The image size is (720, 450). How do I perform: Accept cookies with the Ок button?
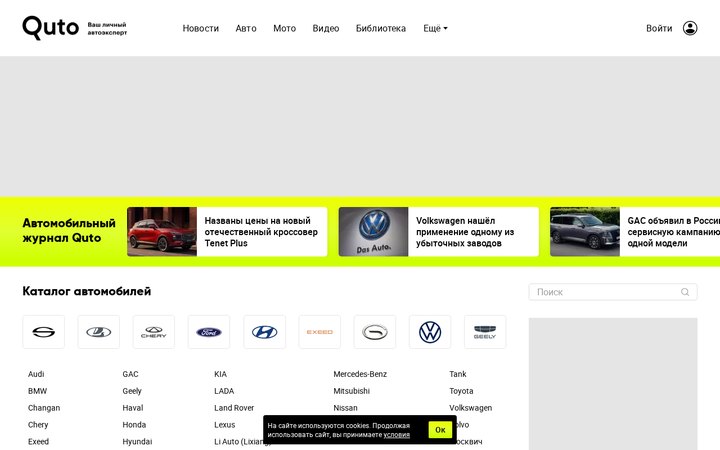click(x=440, y=430)
